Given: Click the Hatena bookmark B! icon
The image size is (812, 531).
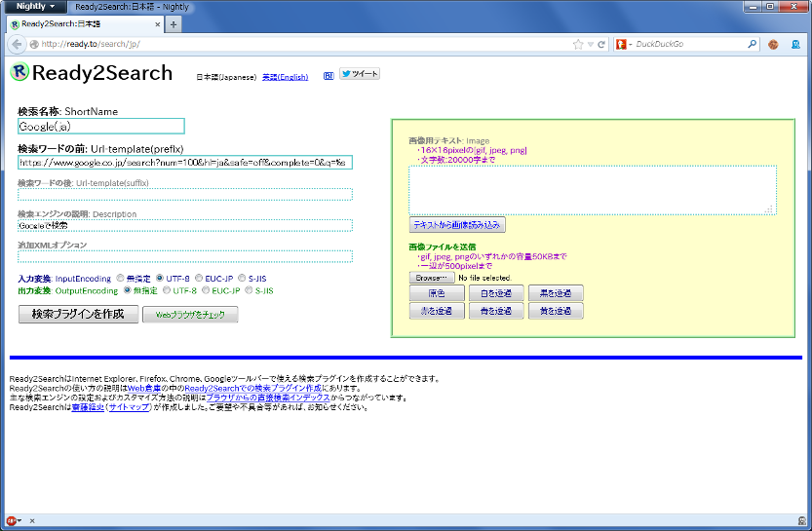Looking at the screenshot, I should pos(329,76).
